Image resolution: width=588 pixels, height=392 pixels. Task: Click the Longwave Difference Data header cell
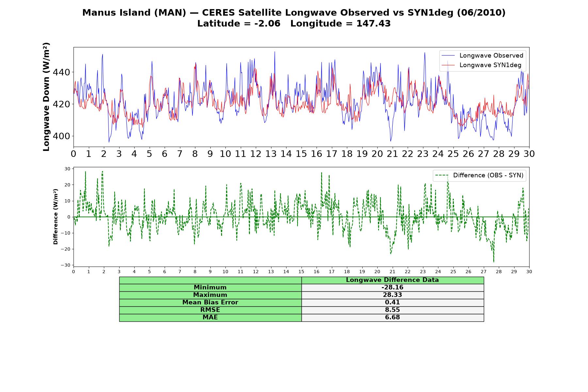392,280
